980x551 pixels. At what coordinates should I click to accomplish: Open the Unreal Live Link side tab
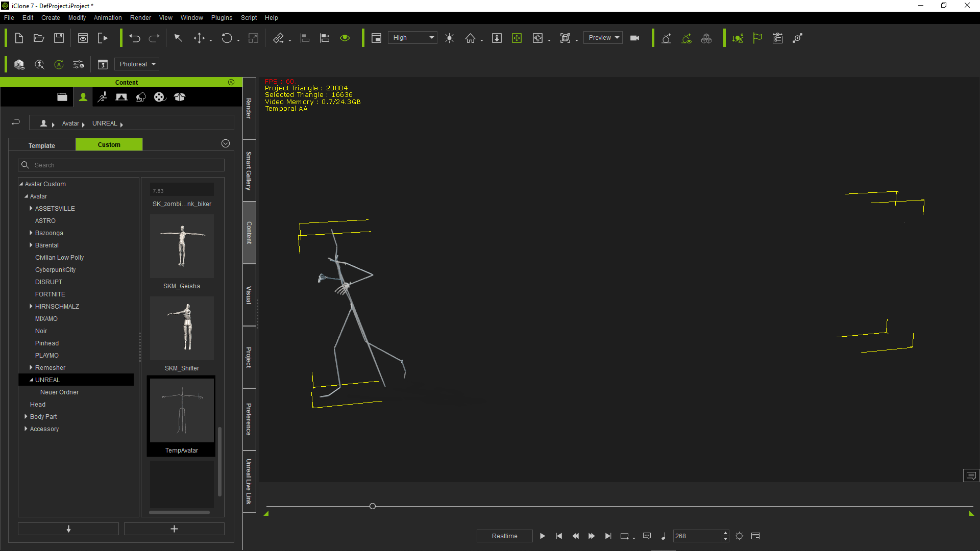click(249, 482)
